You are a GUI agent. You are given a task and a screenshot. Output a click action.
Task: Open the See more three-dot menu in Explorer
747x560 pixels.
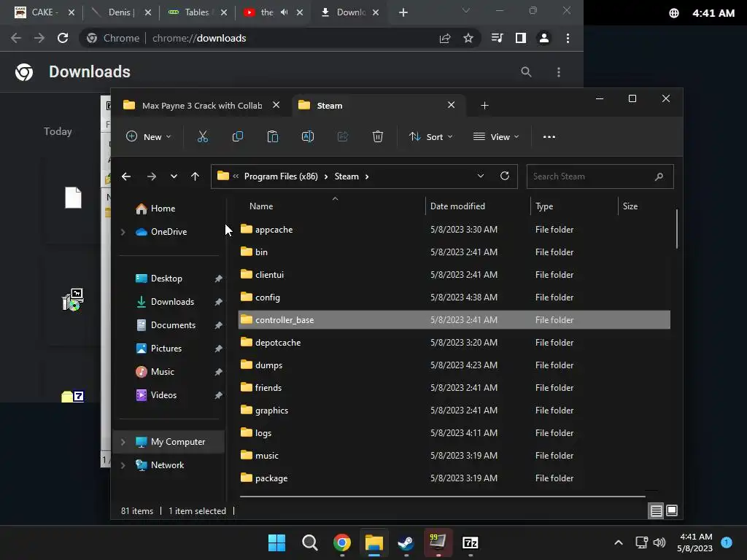tap(549, 136)
